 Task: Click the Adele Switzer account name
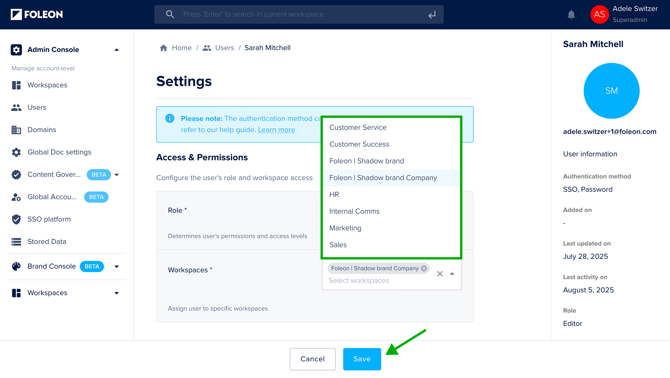(635, 9)
